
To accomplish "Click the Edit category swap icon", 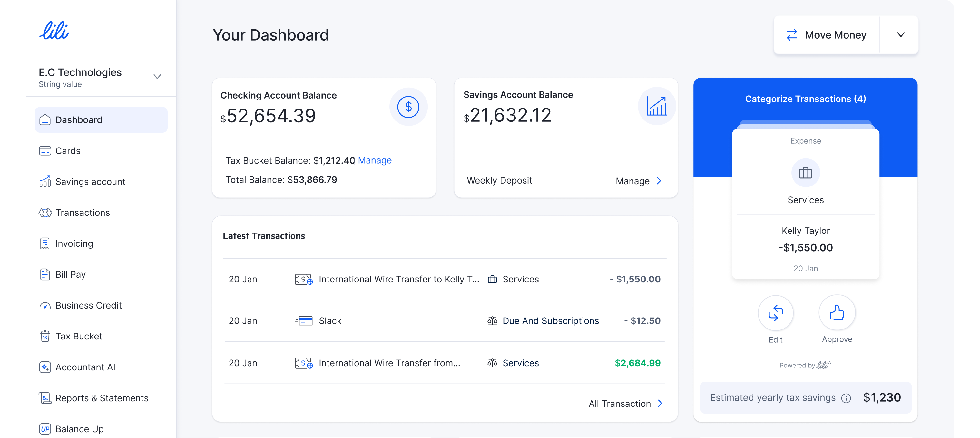I will [x=775, y=313].
